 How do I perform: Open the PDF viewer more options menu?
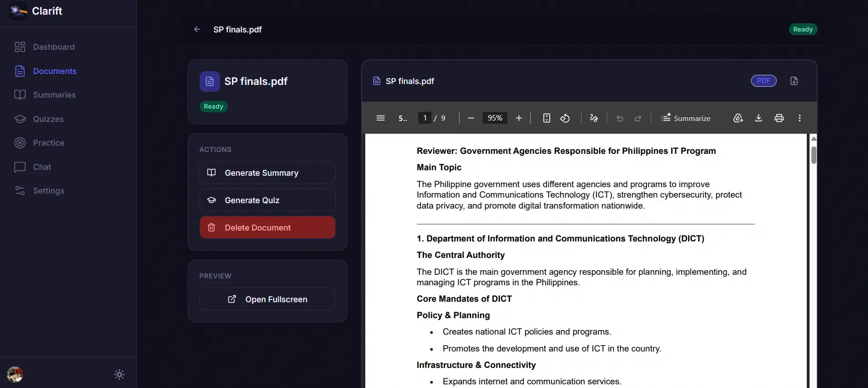tap(800, 118)
